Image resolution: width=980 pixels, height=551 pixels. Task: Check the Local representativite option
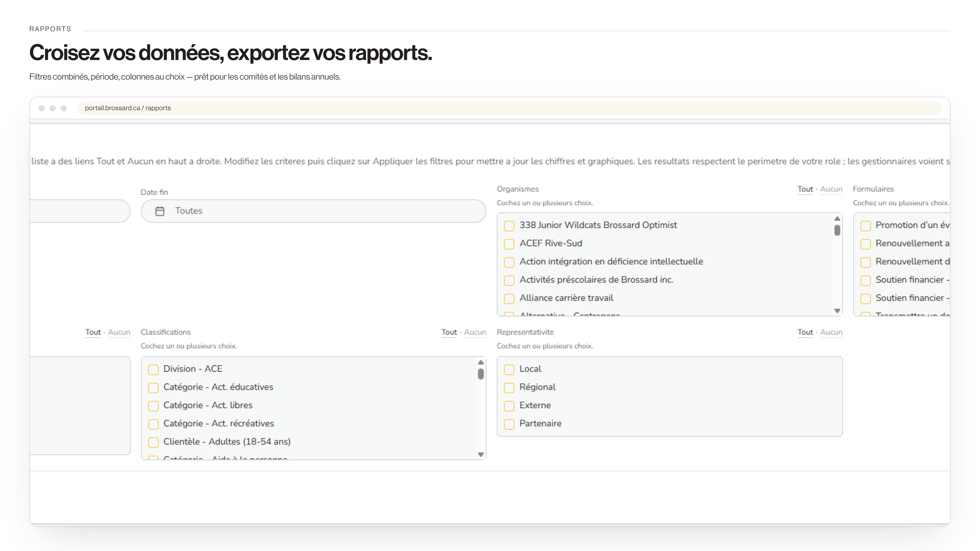coord(509,369)
